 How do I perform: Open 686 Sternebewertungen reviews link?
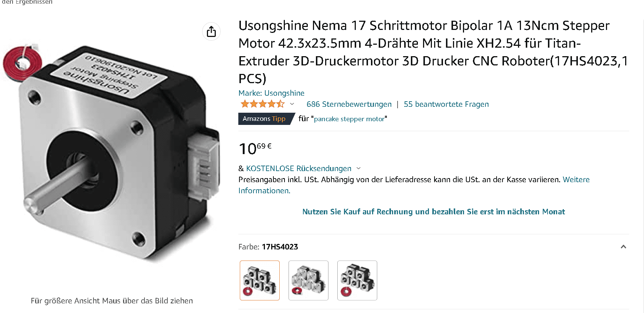(349, 104)
